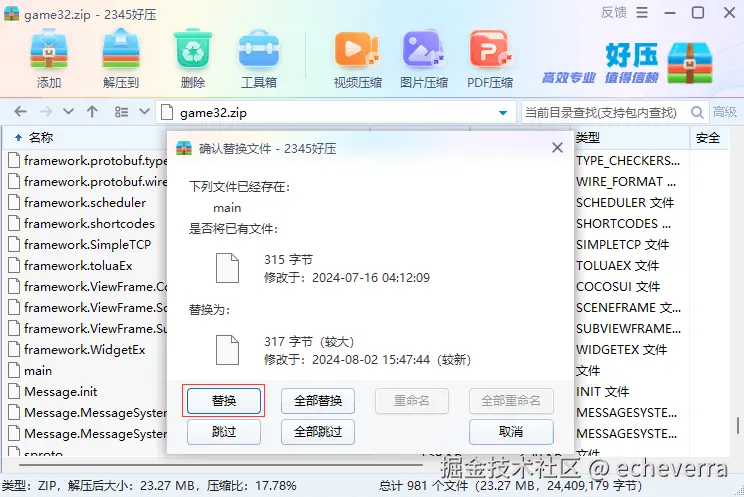Click the 全部替换 (Replace All) button

pos(318,401)
